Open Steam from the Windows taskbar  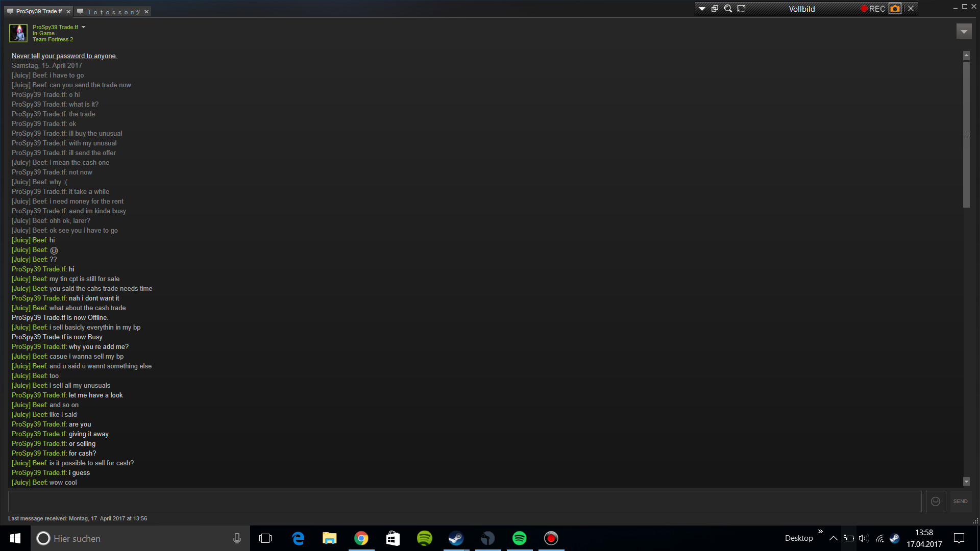tap(456, 538)
